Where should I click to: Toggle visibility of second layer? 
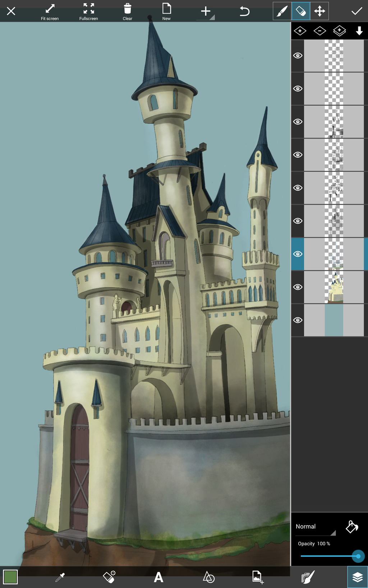coord(298,89)
